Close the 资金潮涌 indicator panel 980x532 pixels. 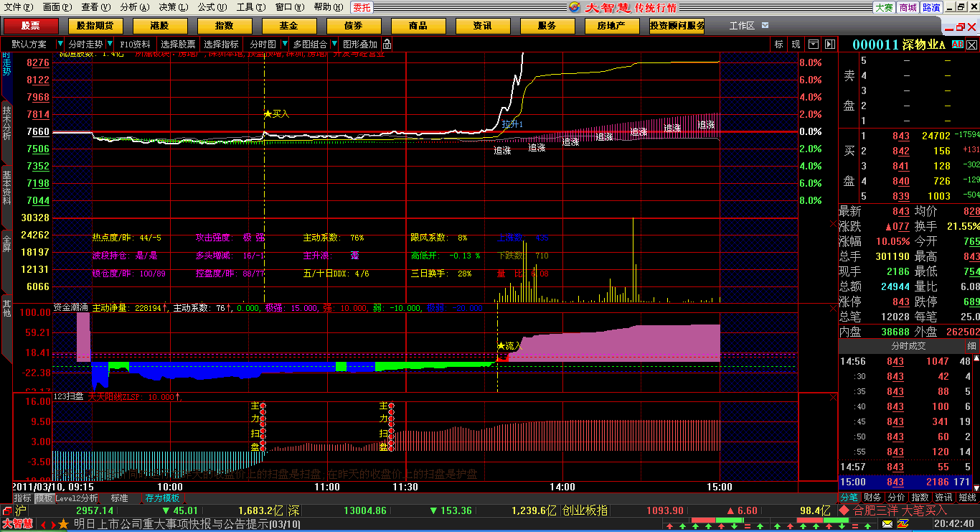click(834, 308)
